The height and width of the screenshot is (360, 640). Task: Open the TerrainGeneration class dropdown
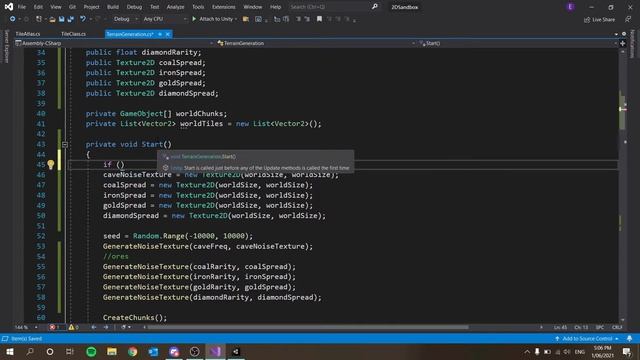point(316,43)
